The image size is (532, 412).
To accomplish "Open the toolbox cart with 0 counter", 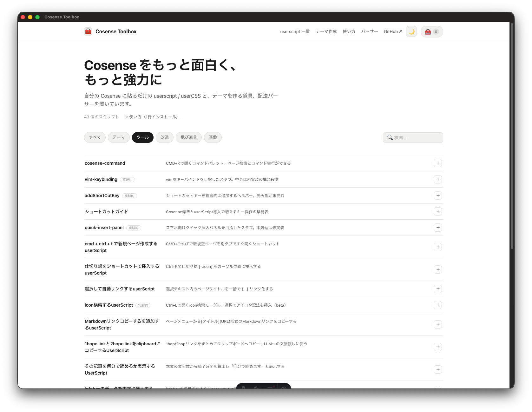I will pos(432,31).
